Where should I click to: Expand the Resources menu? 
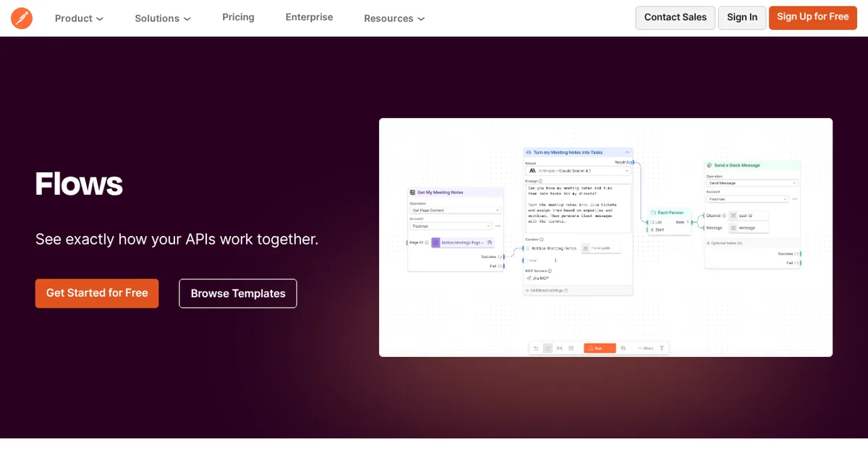tap(394, 18)
